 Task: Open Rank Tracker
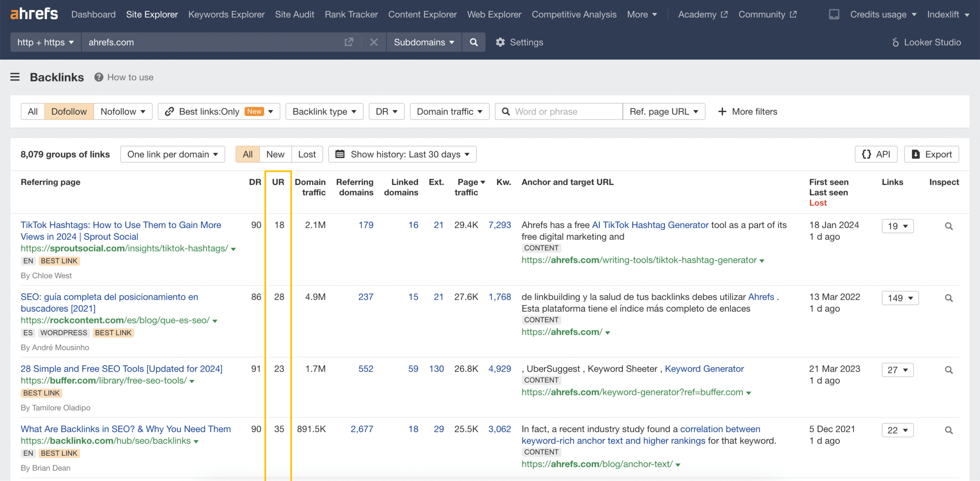(x=351, y=15)
